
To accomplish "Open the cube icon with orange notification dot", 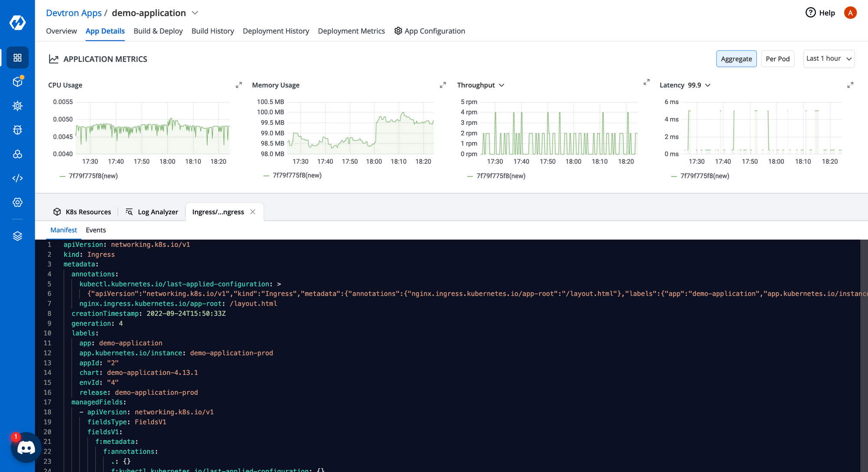I will tap(17, 82).
